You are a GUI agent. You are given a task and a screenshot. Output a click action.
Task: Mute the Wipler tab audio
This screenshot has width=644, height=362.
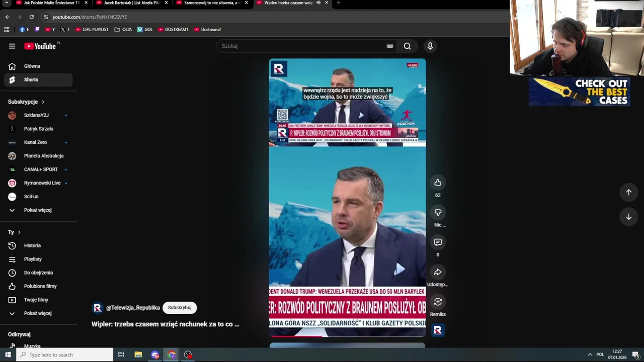pyautogui.click(x=318, y=3)
